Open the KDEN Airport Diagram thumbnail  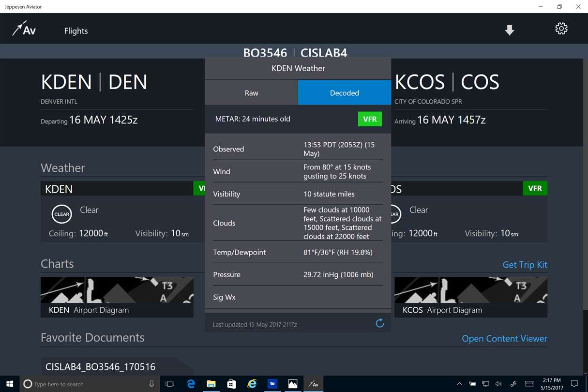tap(117, 297)
